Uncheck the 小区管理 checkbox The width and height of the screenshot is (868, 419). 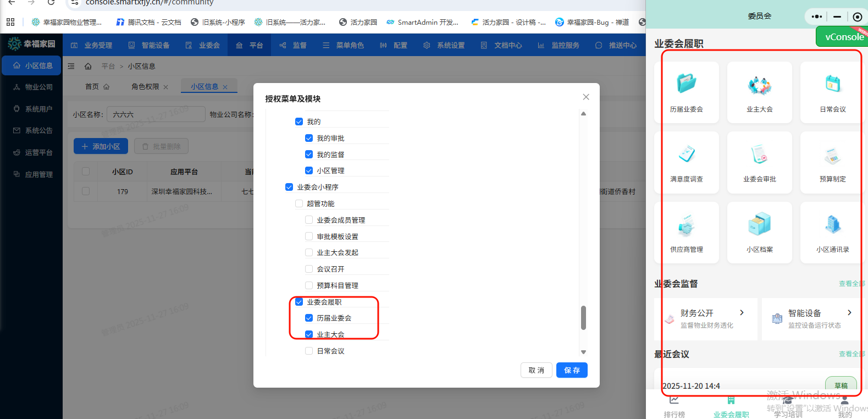[x=309, y=170]
